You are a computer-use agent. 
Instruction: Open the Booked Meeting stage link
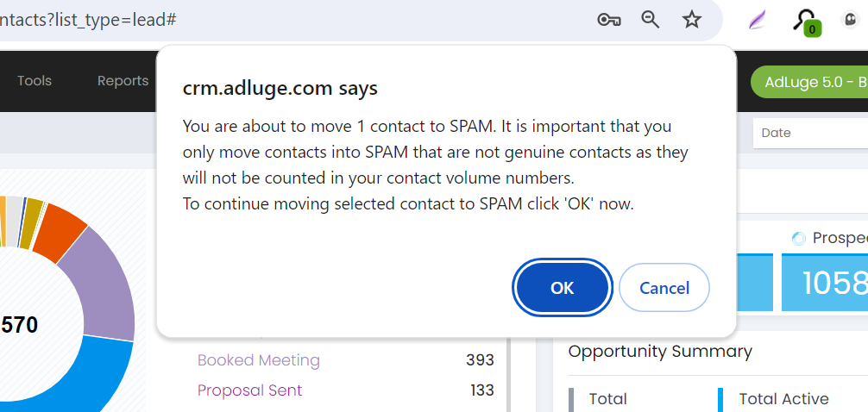pos(259,360)
